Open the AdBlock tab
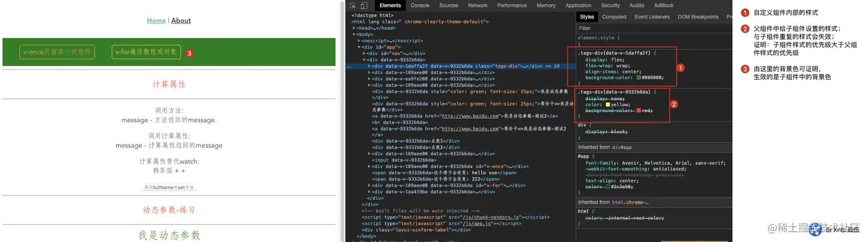This screenshot has width=868, height=242. coord(664,5)
